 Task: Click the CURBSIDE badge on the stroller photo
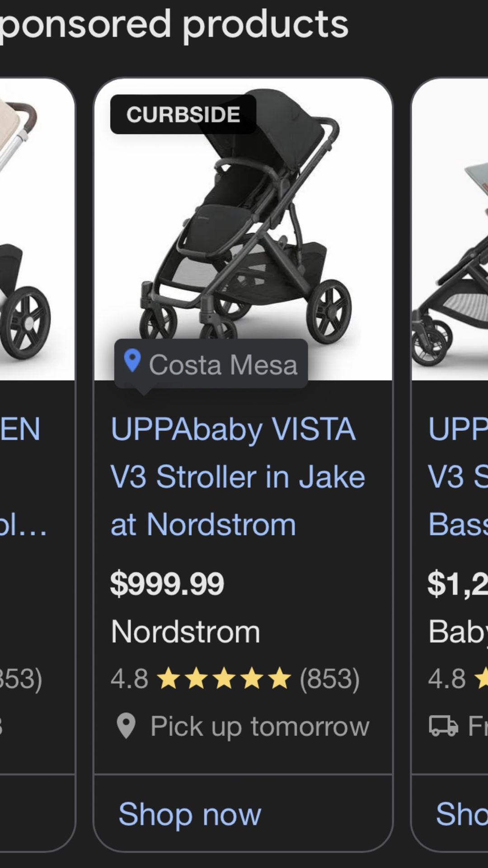pos(183,114)
